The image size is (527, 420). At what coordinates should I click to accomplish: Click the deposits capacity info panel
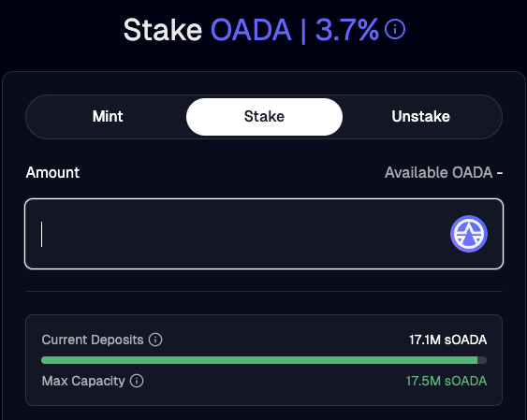tap(264, 360)
